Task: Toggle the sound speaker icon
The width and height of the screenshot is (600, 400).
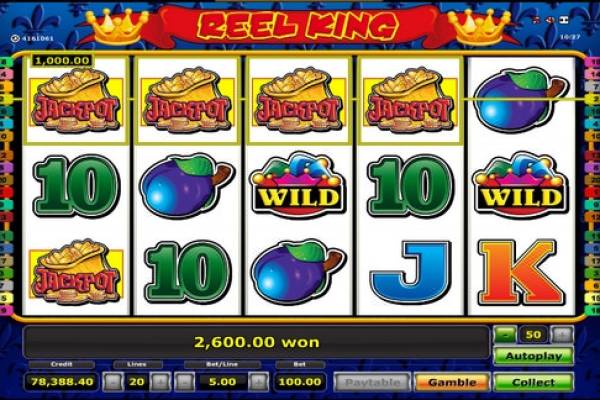Action: [550, 20]
